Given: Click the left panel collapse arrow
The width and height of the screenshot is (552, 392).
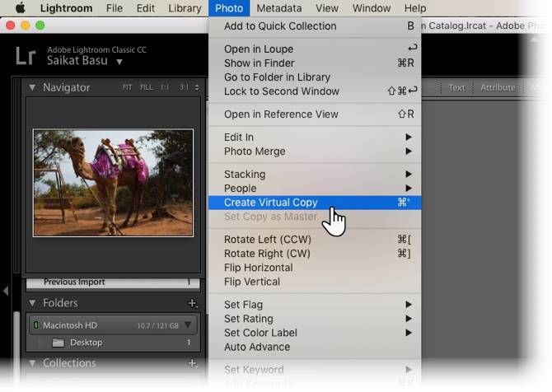Looking at the screenshot, I should coord(6,291).
